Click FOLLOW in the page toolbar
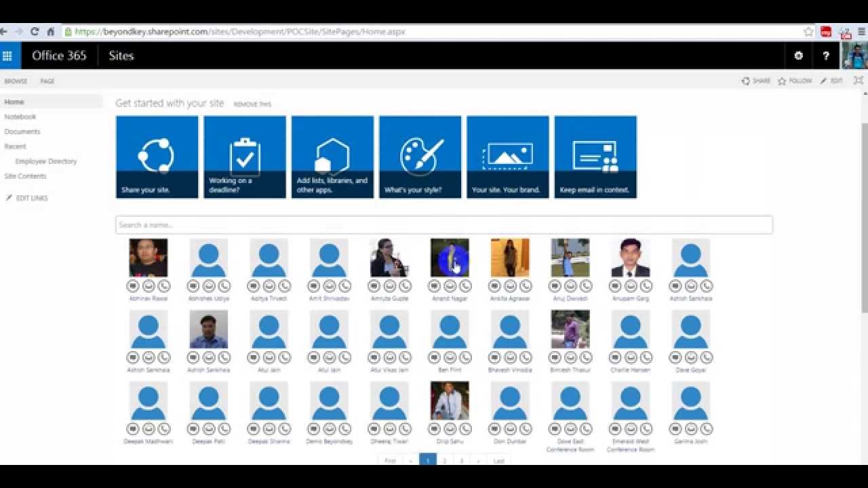The height and width of the screenshot is (488, 868). tap(795, 81)
